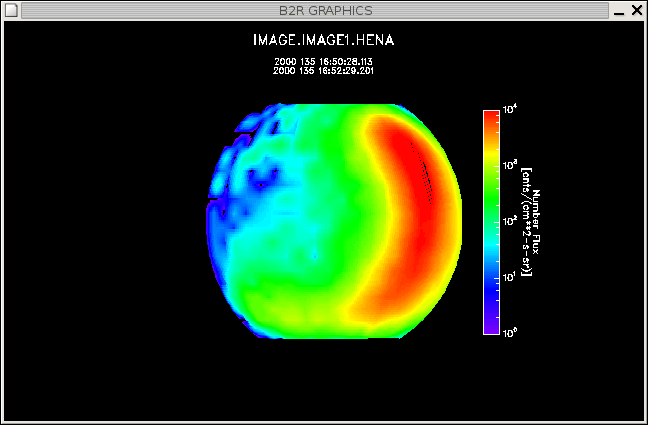The image size is (648, 425).
Task: Click the IMAGE.IMAGE1.HENA plot title
Action: point(324,40)
